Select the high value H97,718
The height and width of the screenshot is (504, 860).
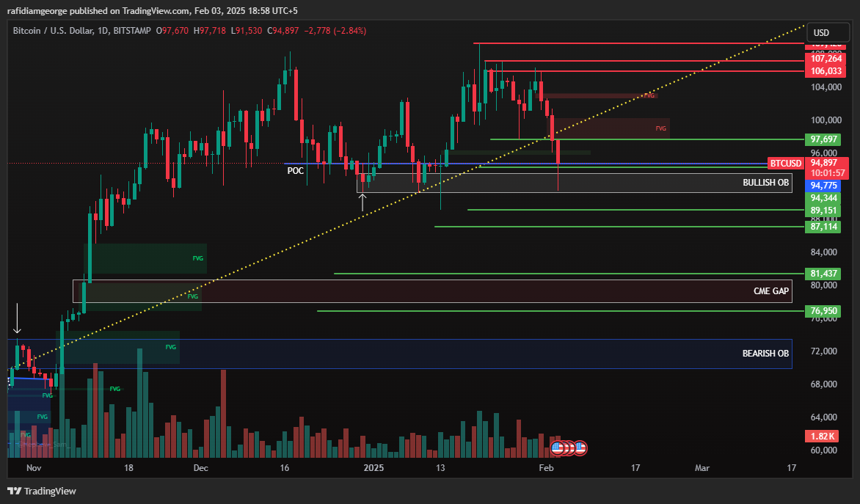(210, 31)
